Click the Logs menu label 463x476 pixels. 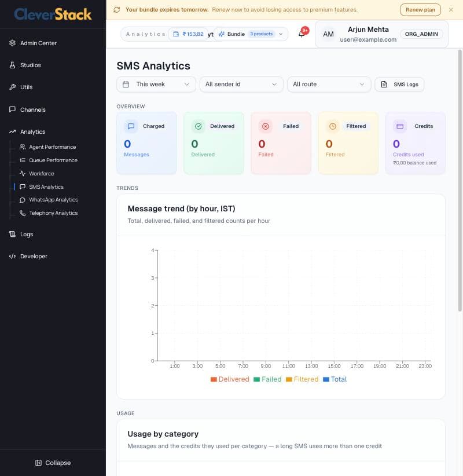(27, 234)
